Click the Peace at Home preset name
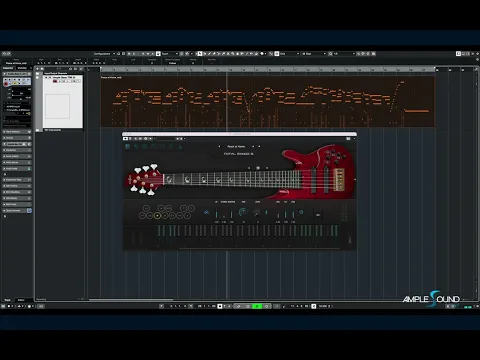480x360 pixels. click(236, 146)
